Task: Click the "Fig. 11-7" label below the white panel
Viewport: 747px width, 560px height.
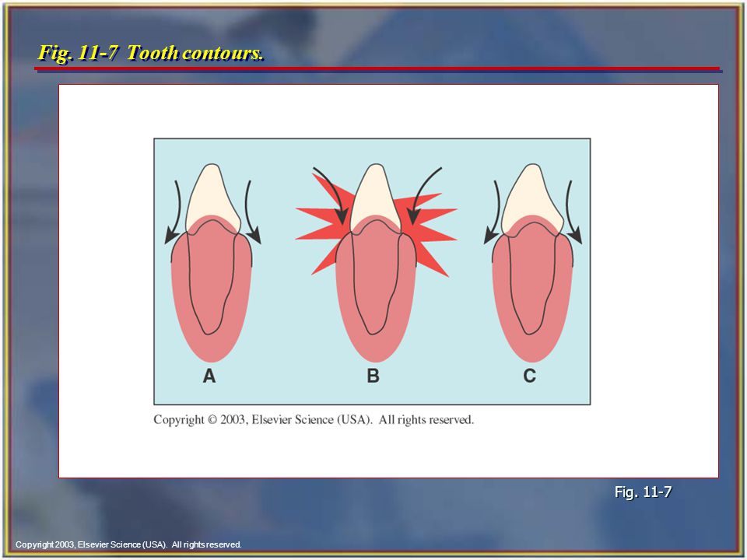Action: 644,492
